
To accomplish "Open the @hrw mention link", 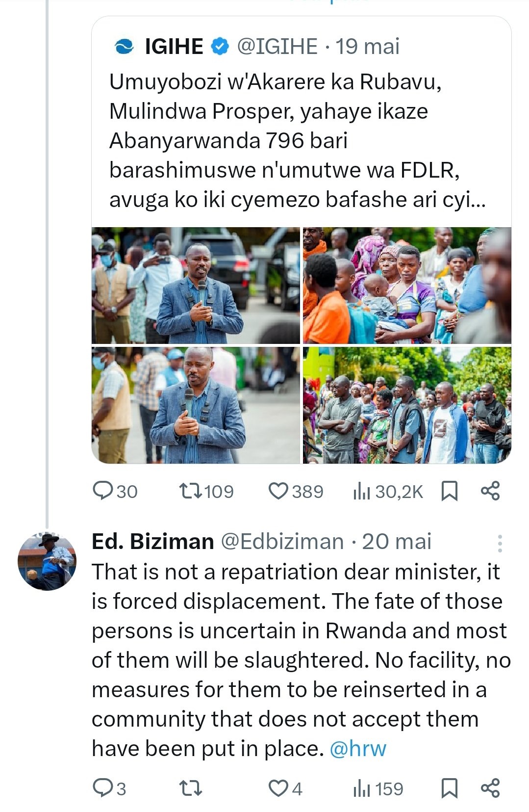I will click(358, 749).
